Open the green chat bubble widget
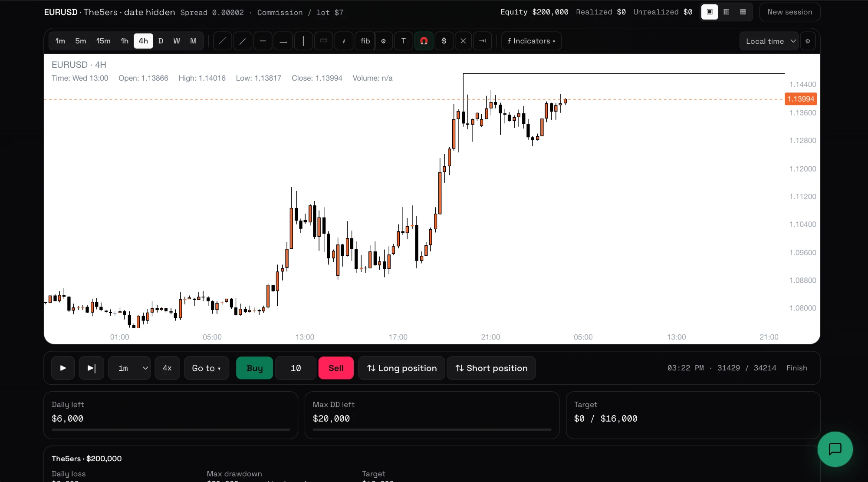The width and height of the screenshot is (868, 482). coord(835,449)
